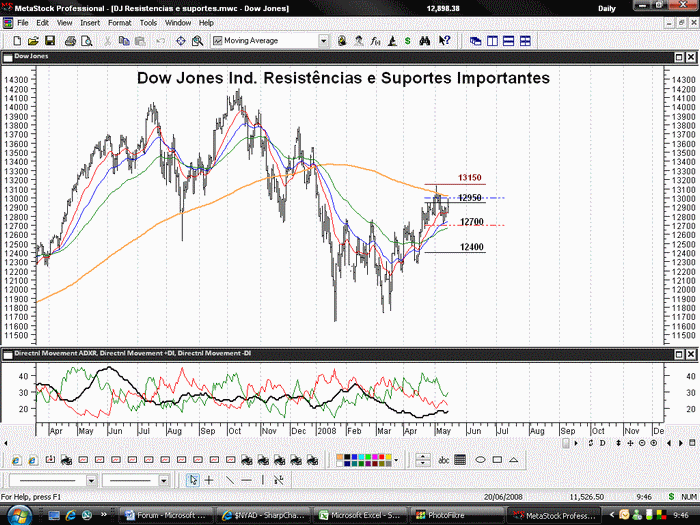Activate the arrow pointer selection tool
The width and height of the screenshot is (700, 525).
coord(193,480)
